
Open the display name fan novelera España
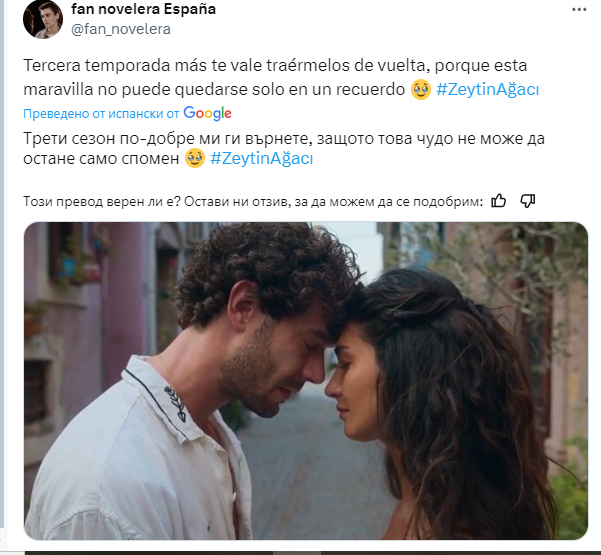coord(143,9)
